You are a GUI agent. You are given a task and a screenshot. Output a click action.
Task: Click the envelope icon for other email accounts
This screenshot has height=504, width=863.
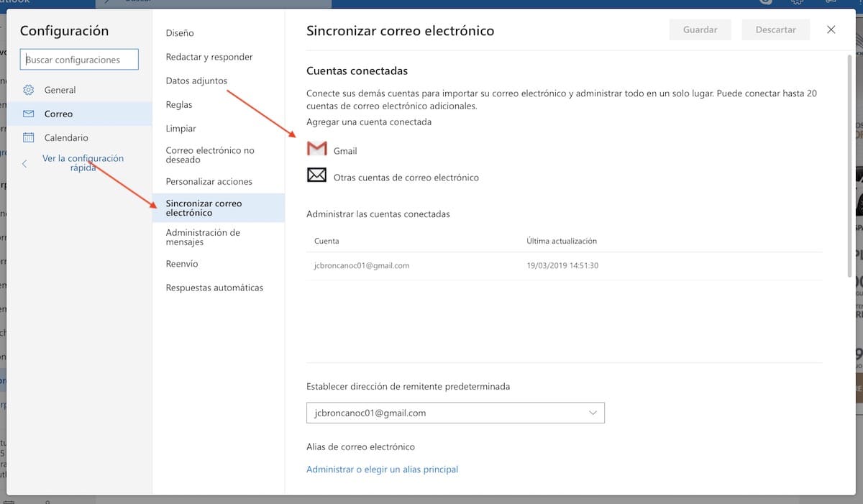[x=316, y=175]
